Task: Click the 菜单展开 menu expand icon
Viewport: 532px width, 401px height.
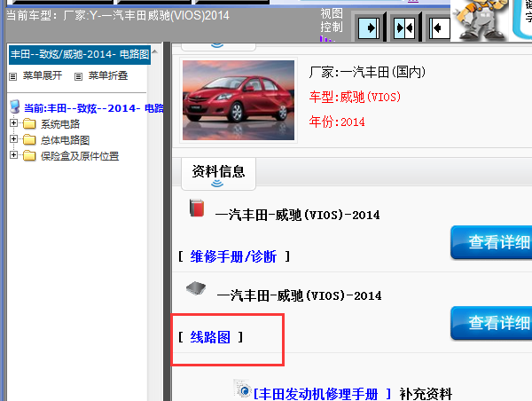Action: (13, 76)
